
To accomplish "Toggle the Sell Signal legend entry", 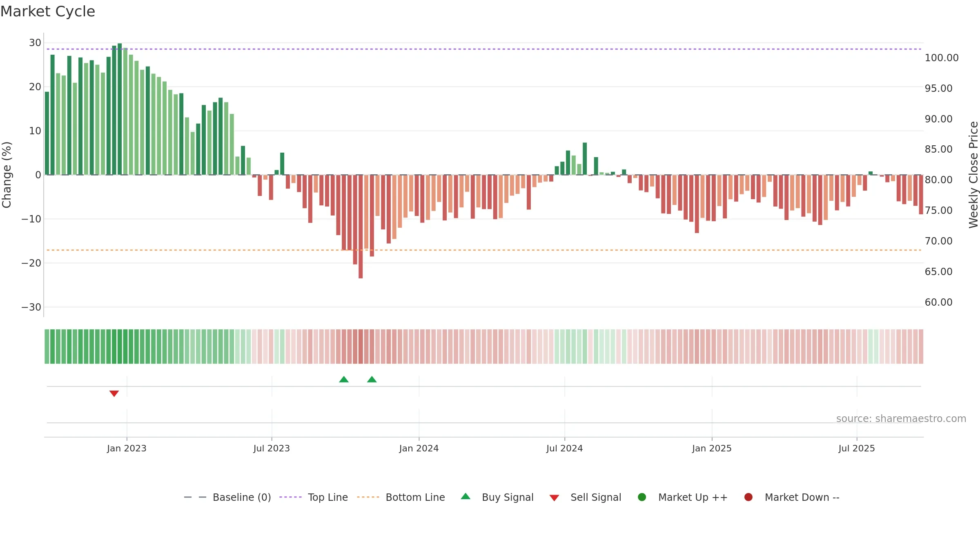I will click(x=585, y=497).
